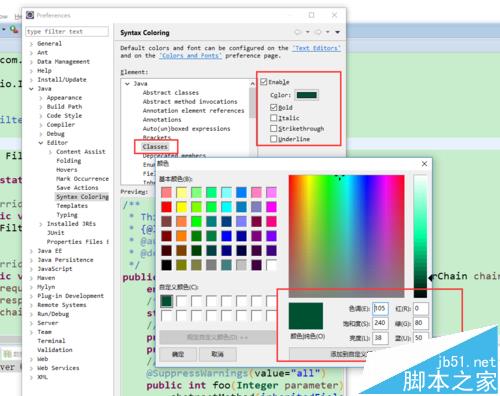Click the green luminance slider bar
500x396 pixels.
pyautogui.click(x=420, y=236)
